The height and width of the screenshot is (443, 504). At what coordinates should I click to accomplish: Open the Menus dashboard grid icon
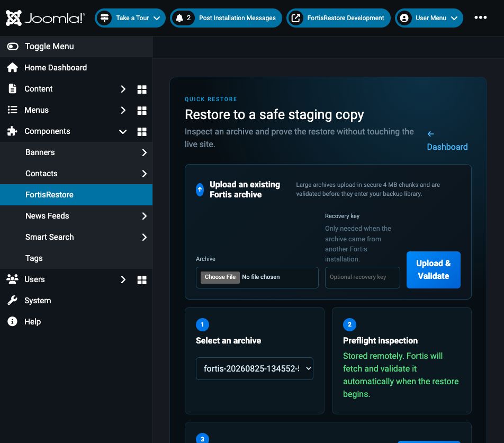point(142,111)
